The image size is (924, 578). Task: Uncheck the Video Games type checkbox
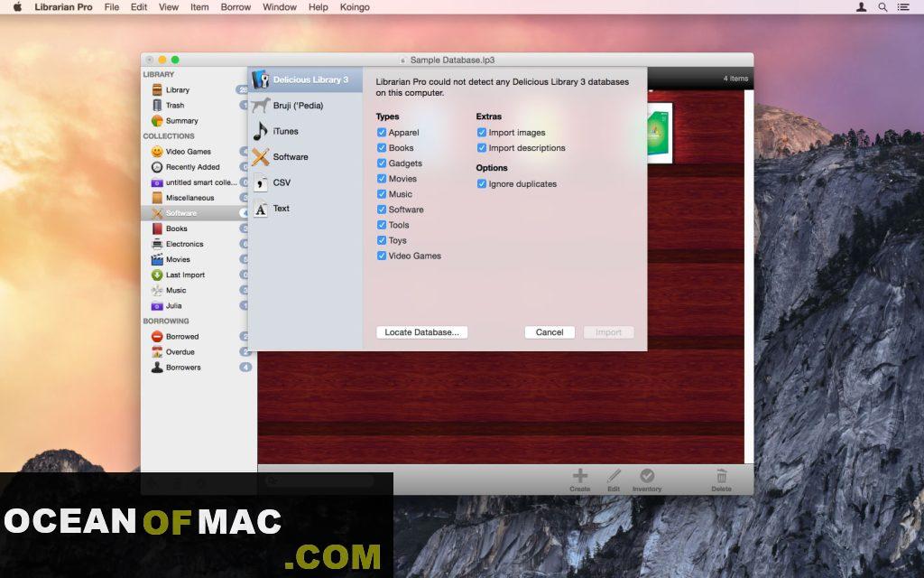click(382, 256)
